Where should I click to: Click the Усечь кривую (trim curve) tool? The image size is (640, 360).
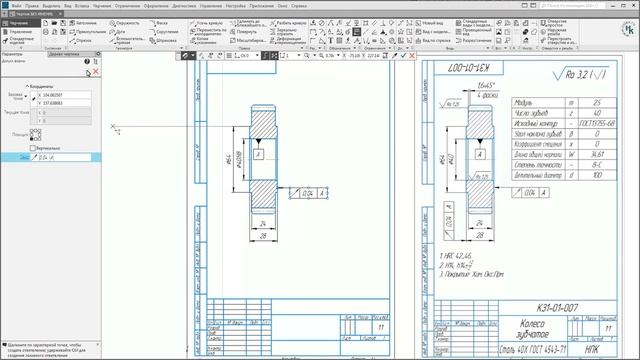coord(207,23)
